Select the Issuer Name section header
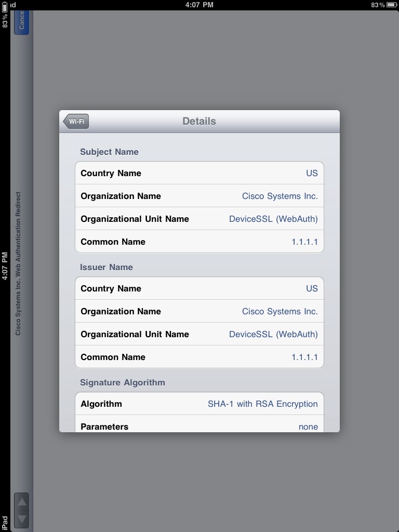Image resolution: width=399 pixels, height=532 pixels. 106,267
